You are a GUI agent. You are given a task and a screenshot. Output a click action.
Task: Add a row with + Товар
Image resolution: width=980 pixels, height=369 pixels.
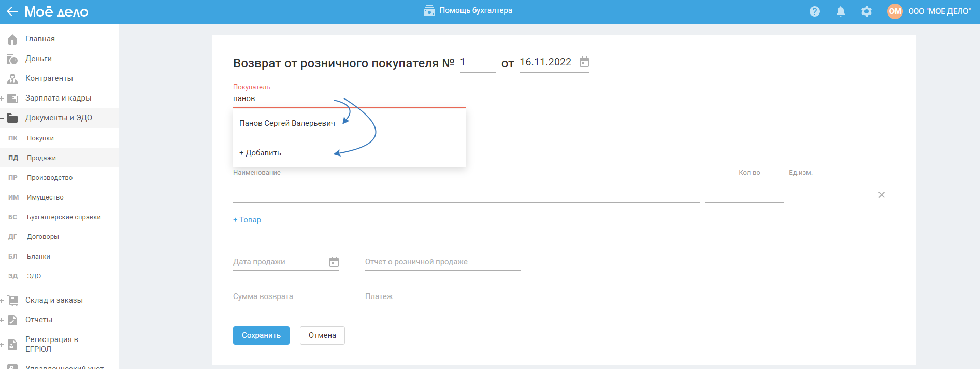(x=247, y=220)
